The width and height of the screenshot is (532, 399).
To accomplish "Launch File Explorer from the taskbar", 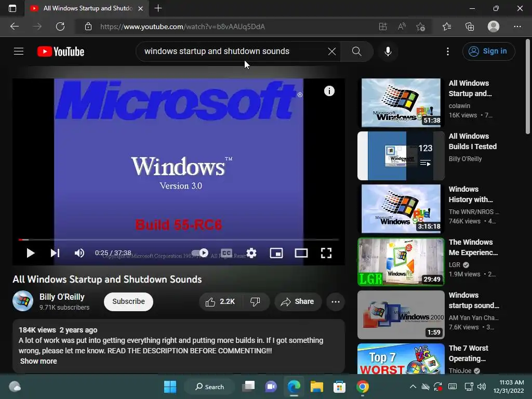I will [x=316, y=387].
